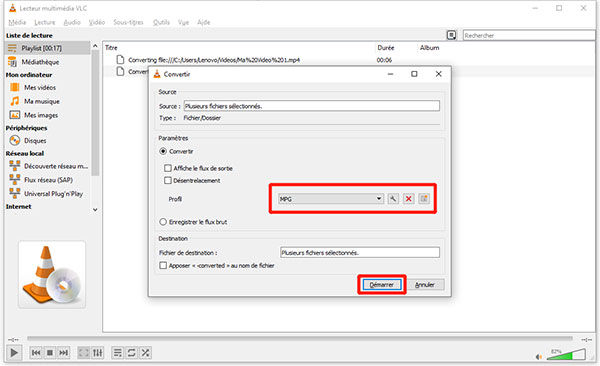Maximize the Convertir dialog
This screenshot has width=600, height=366.
(x=414, y=74)
